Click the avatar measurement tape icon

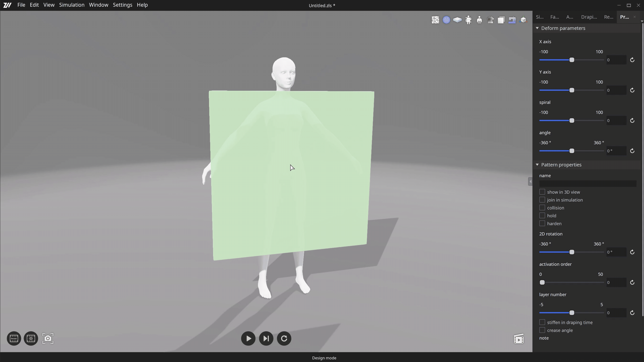[x=468, y=20]
